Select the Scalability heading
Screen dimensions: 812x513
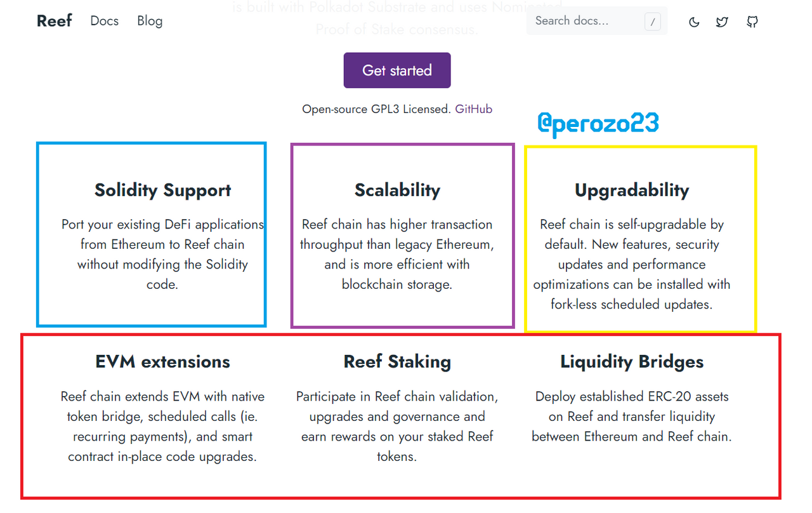coord(397,190)
